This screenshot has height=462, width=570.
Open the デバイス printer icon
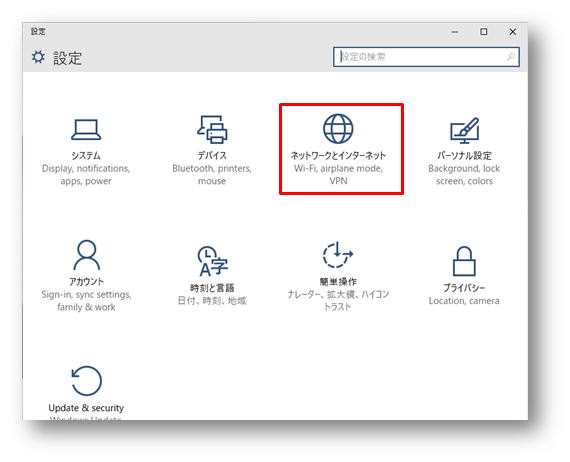tap(212, 129)
